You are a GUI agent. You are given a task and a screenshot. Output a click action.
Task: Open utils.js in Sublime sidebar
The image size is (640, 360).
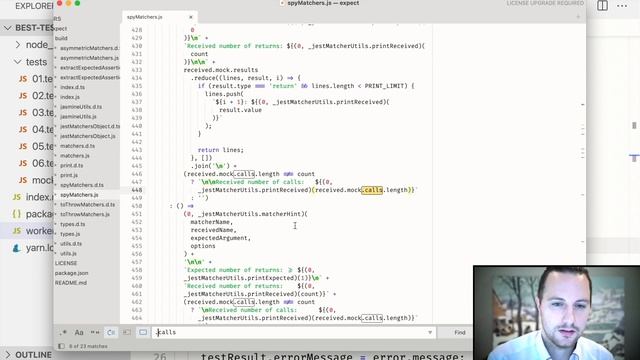[68, 254]
